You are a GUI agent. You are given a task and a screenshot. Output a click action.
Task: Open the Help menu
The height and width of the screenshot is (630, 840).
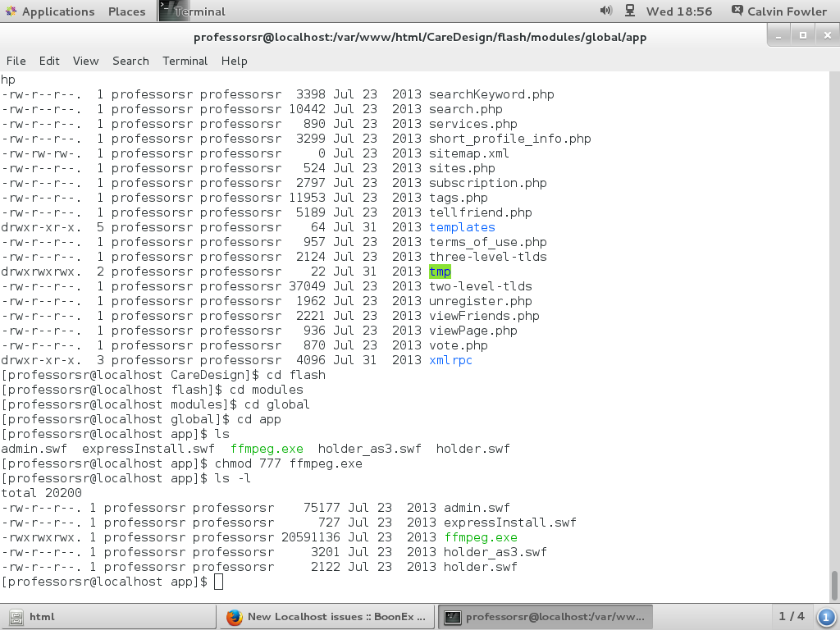pyautogui.click(x=234, y=61)
